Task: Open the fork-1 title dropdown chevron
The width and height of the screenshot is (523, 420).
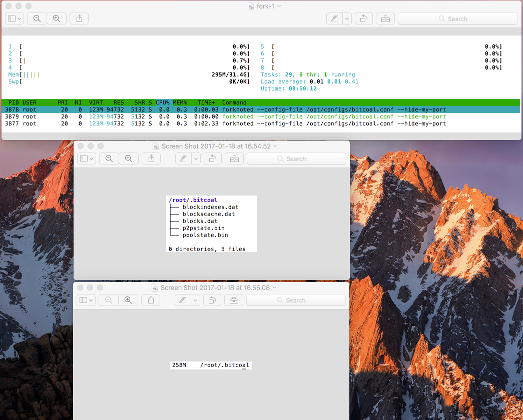Action: 279,6
